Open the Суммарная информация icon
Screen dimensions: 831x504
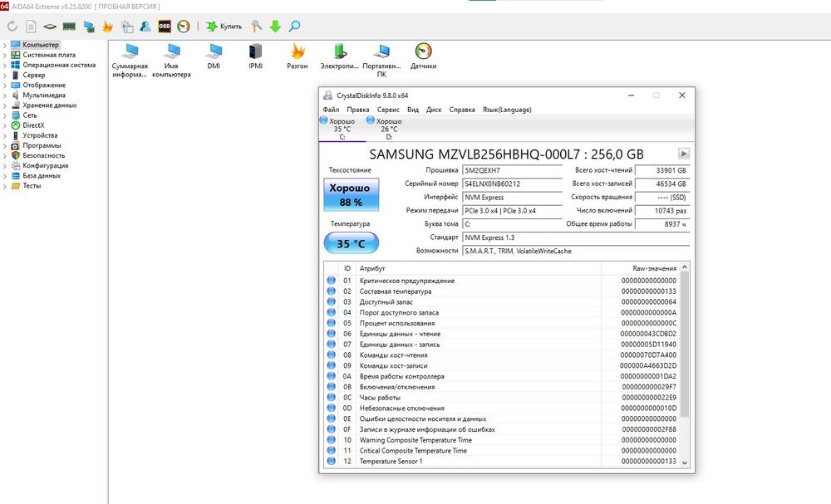click(130, 61)
